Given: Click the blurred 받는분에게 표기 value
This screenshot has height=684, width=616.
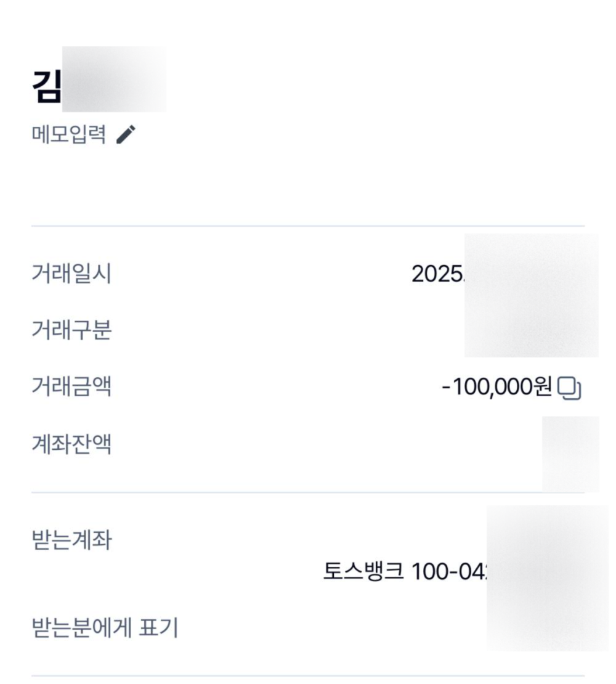Looking at the screenshot, I should [x=547, y=628].
